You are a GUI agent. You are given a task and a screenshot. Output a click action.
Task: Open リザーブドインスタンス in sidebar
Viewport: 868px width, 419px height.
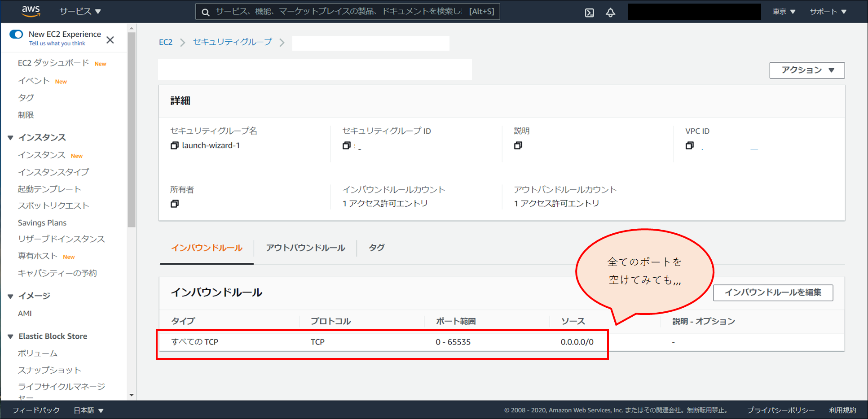tap(61, 239)
